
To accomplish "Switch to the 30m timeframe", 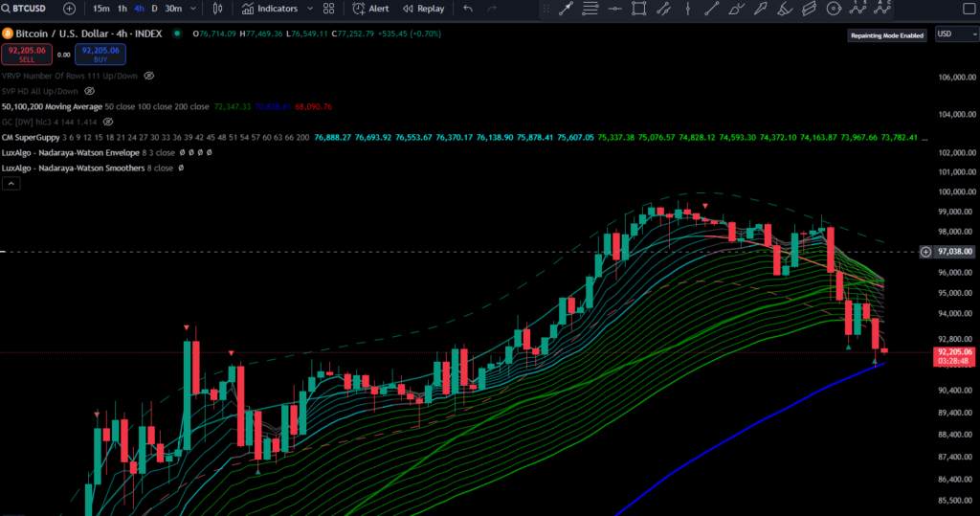I will pyautogui.click(x=173, y=9).
